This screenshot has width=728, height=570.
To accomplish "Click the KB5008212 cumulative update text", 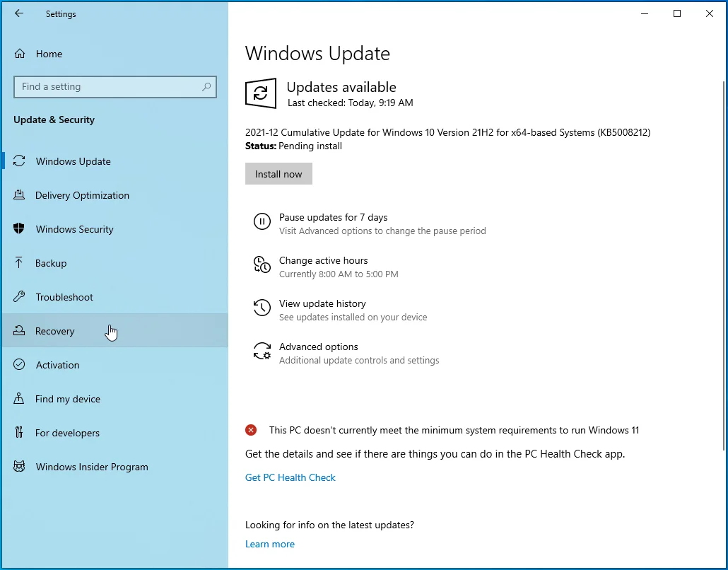I will point(447,132).
